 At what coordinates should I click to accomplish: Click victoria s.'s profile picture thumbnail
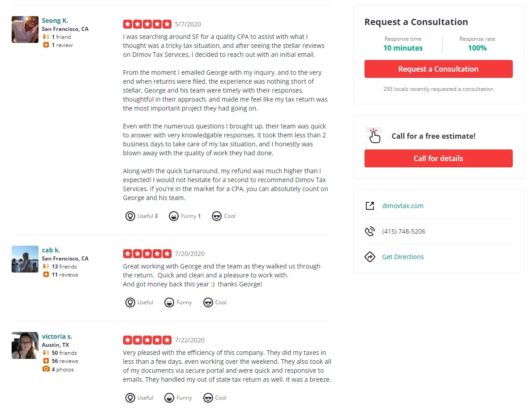(x=25, y=345)
